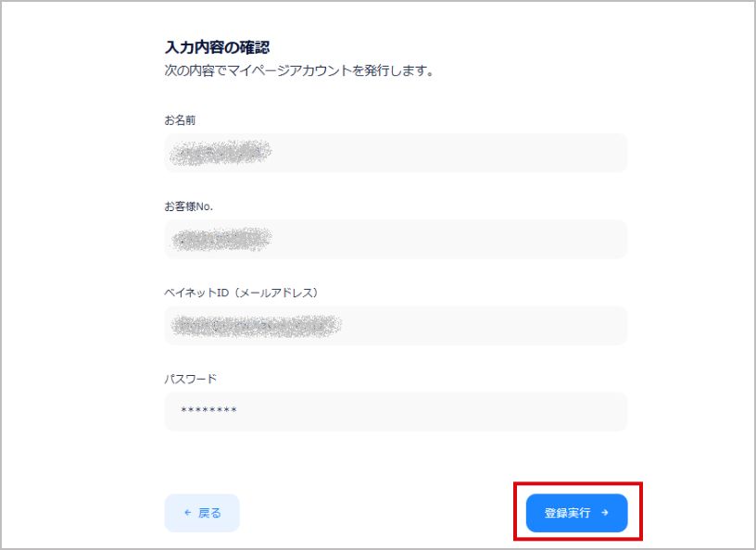Click the left arrow icon in 戻る button
Screen dimensions: 756x550
tap(188, 513)
